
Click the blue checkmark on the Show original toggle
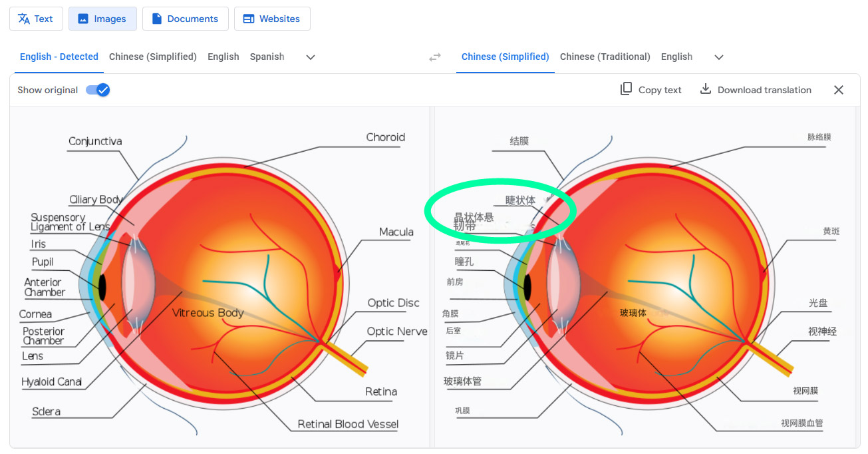point(102,89)
